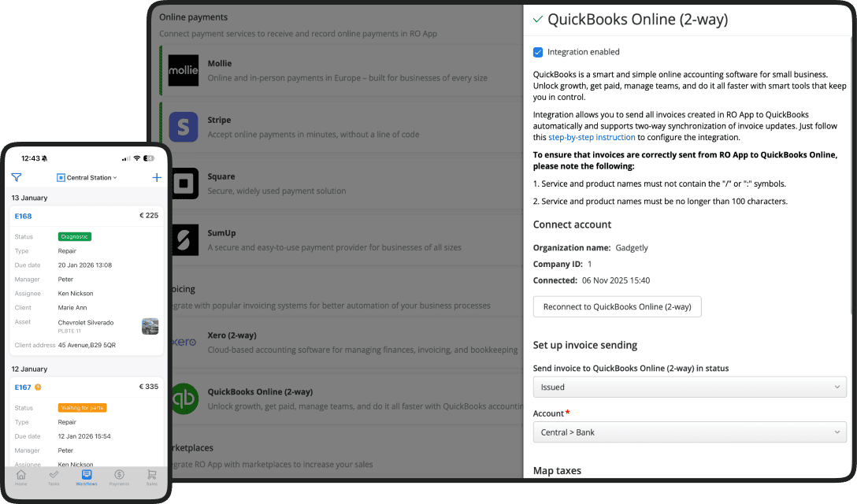This screenshot has height=504, width=857.
Task: Click the Stripe logo icon
Action: pos(183,127)
